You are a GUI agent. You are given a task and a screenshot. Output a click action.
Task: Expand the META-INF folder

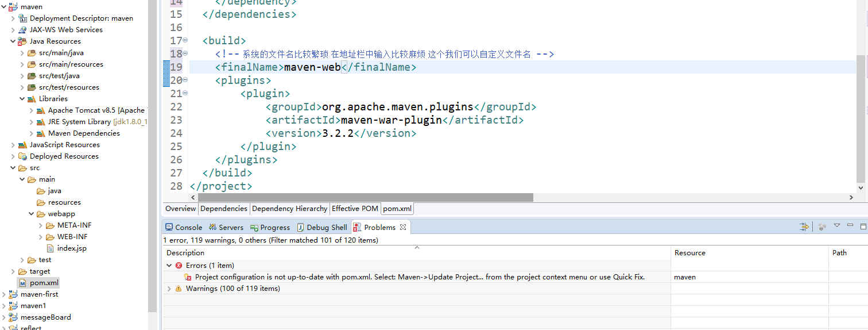pyautogui.click(x=41, y=225)
